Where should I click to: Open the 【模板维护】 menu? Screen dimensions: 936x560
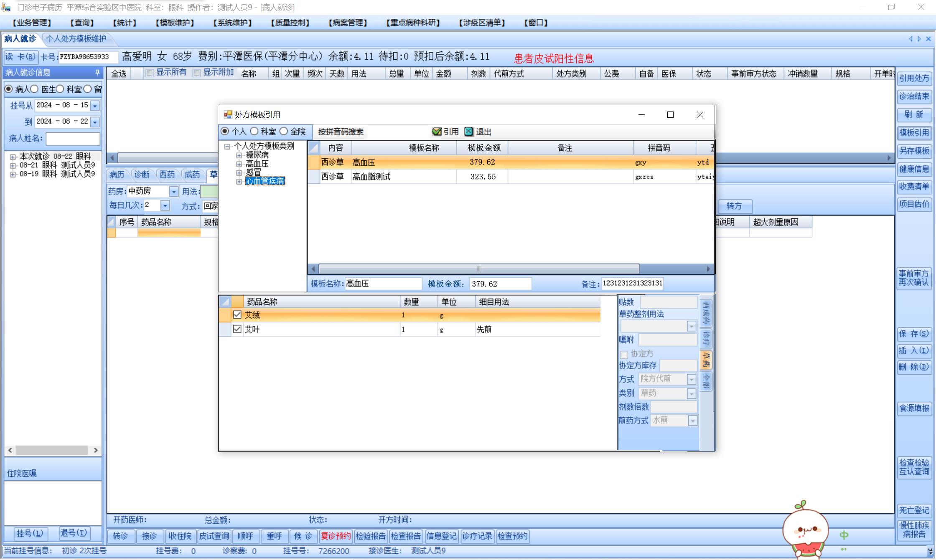[175, 23]
